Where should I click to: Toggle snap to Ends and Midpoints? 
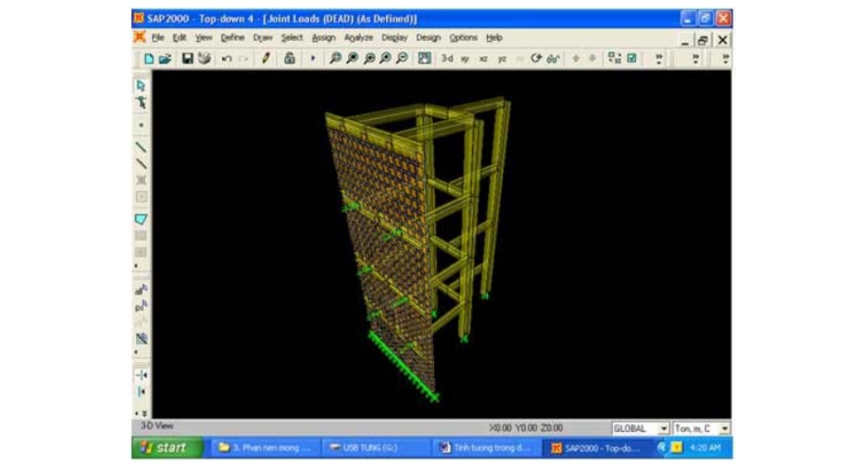141,392
